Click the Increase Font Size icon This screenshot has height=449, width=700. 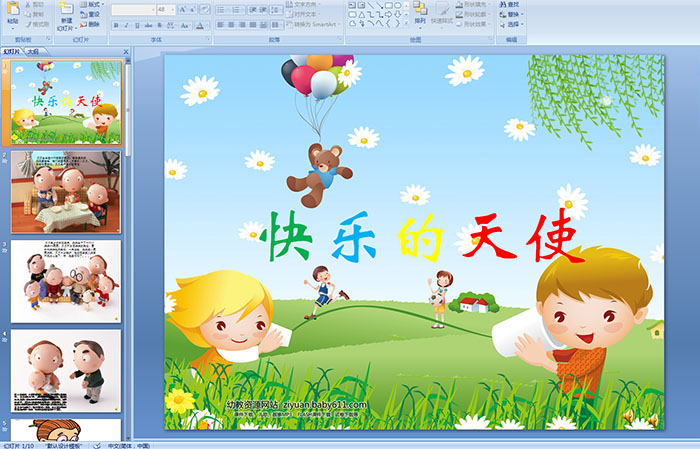182,8
